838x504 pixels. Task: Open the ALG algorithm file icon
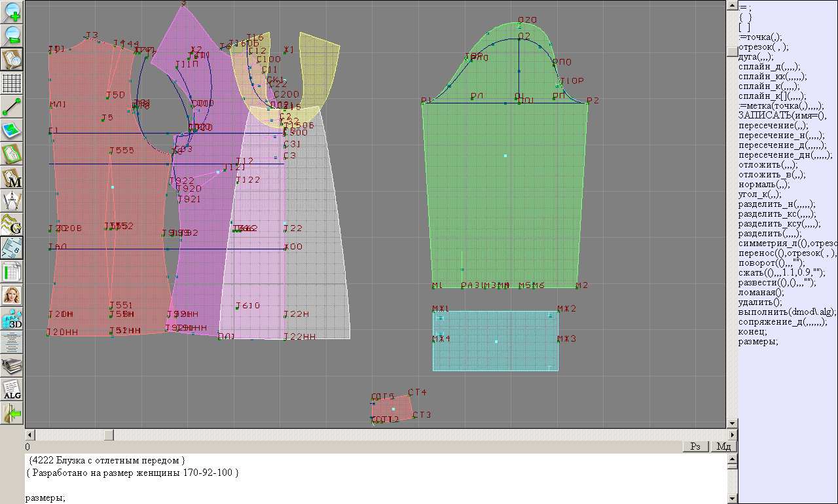pos(12,389)
